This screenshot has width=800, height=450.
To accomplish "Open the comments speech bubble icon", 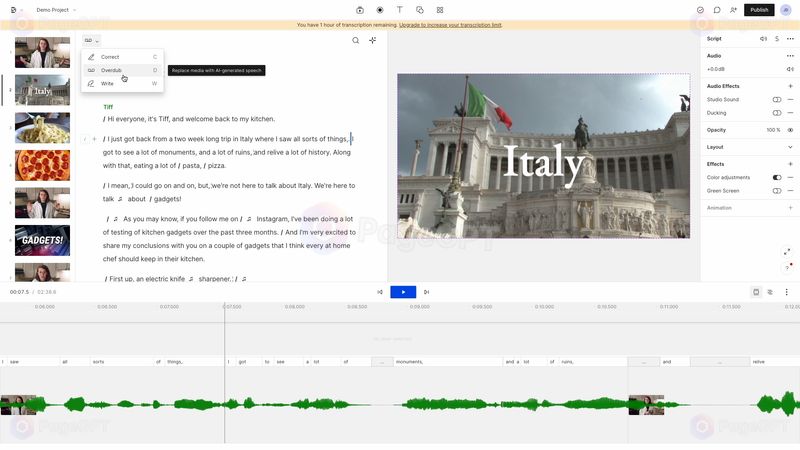I will 717,10.
